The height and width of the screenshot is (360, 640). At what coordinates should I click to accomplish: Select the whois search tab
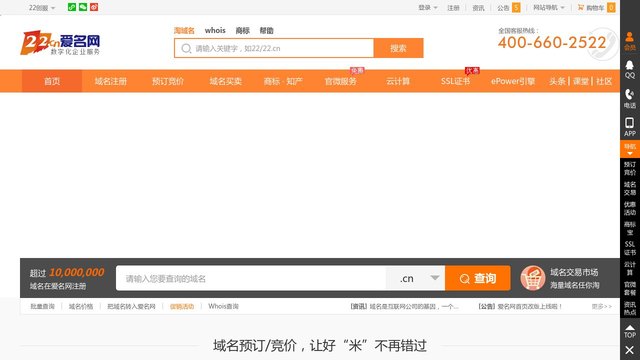[x=215, y=31]
